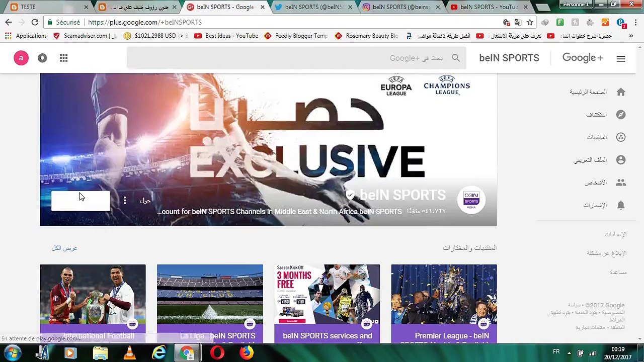Open Google notifications bell in header

42,58
